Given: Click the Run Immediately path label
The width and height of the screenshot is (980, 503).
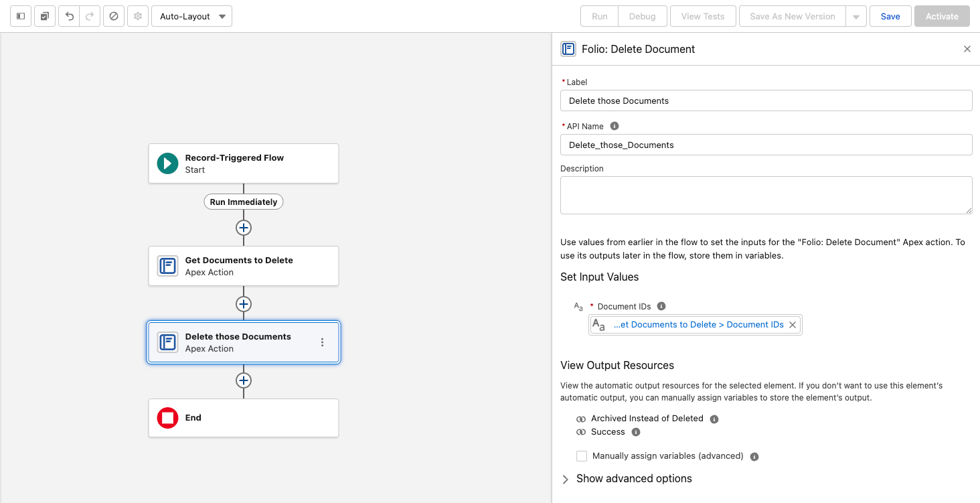Looking at the screenshot, I should (x=244, y=202).
